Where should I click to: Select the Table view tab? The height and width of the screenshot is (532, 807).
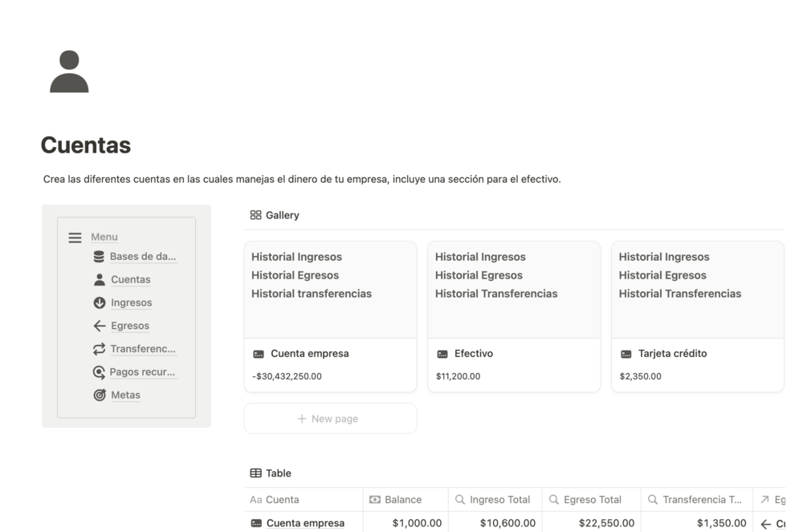coord(271,473)
